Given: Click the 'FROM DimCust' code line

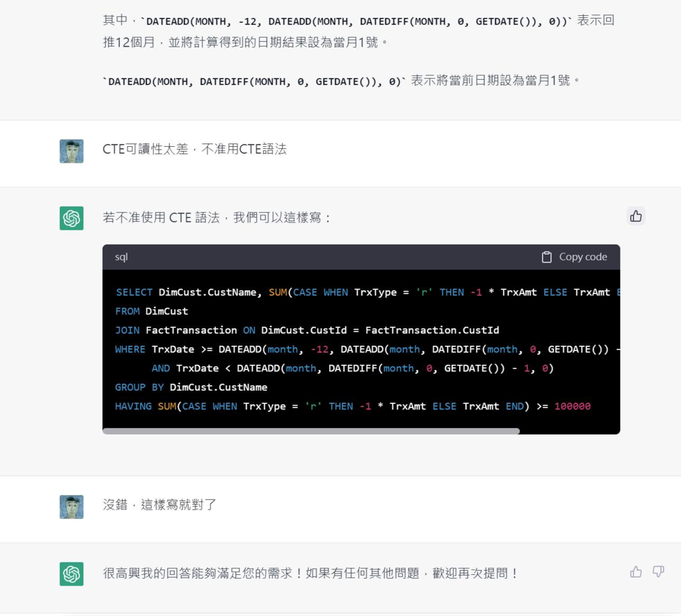Looking at the screenshot, I should coord(152,311).
